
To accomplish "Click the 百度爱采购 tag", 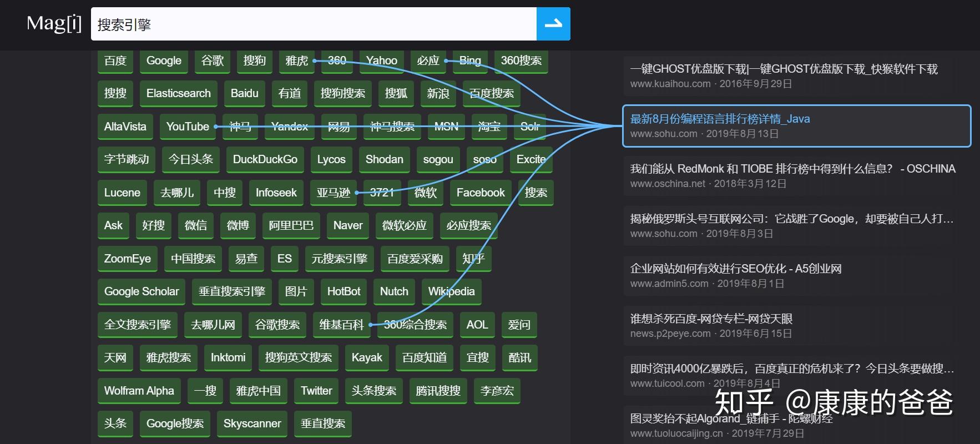I will (415, 259).
